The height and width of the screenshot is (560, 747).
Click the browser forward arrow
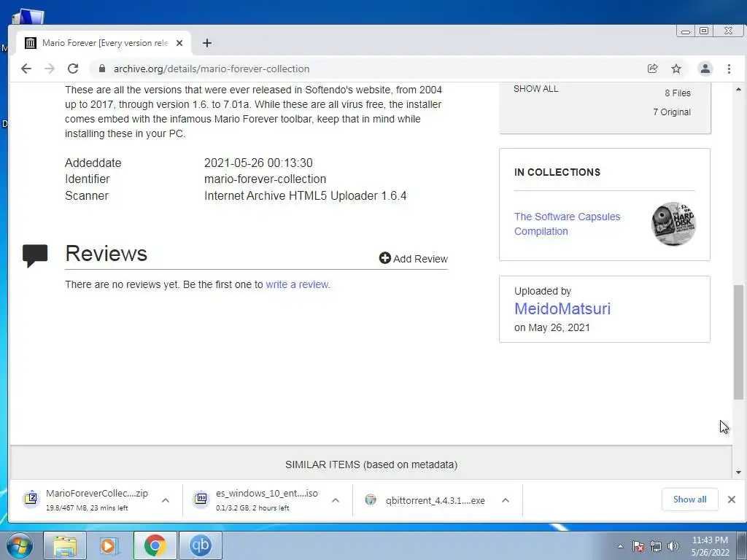(x=50, y=69)
